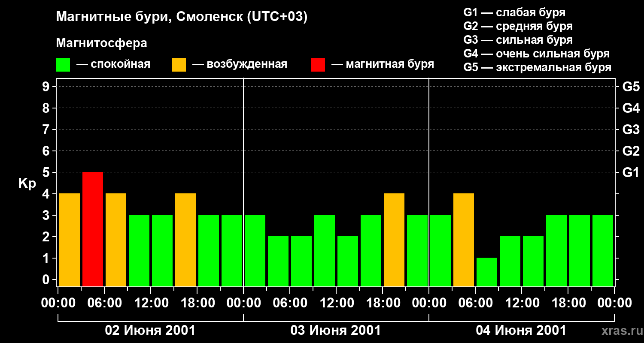Click the red 'магнитная буря' legend swatch
The image size is (644, 343).
pos(318,65)
